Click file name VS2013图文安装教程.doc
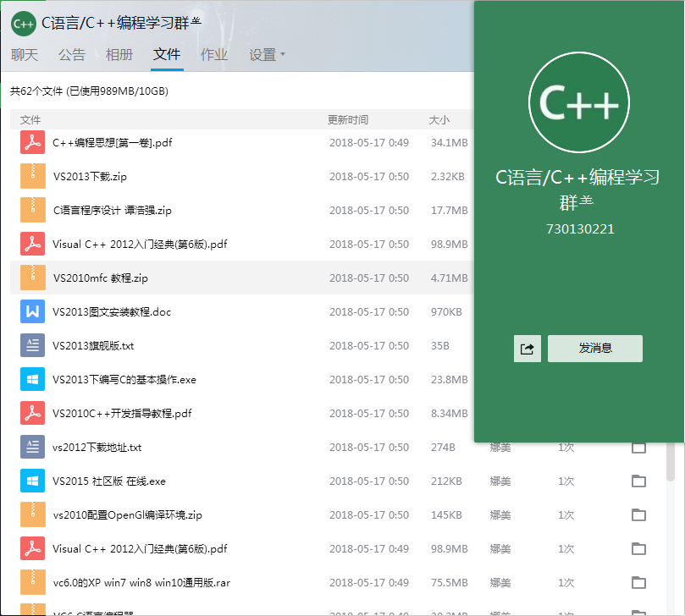 click(112, 311)
